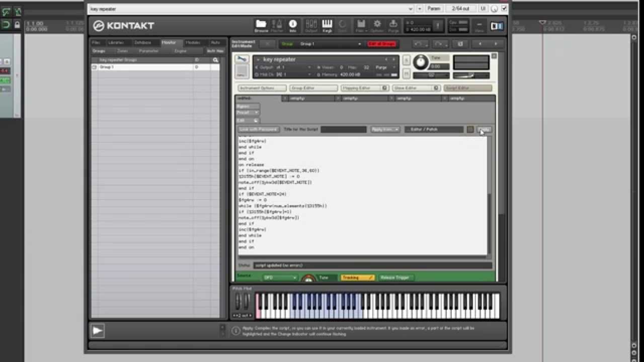Image resolution: width=644 pixels, height=362 pixels.
Task: Click the undo arrow button
Action: pyautogui.click(x=421, y=44)
